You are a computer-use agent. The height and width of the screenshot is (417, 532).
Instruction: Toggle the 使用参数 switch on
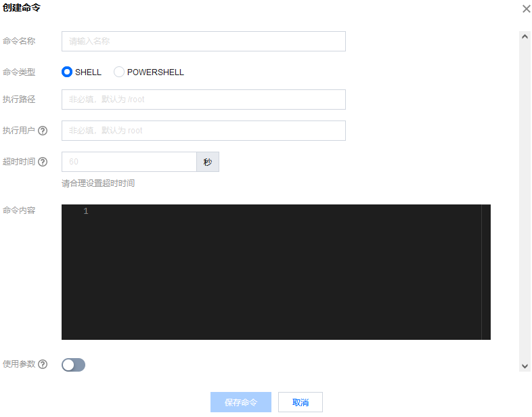click(x=73, y=365)
